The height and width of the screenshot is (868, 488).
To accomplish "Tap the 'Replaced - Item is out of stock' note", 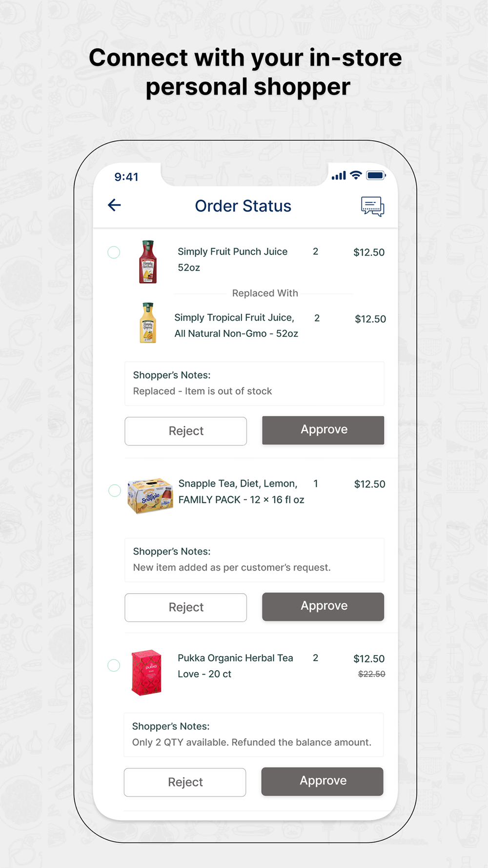I will point(203,391).
